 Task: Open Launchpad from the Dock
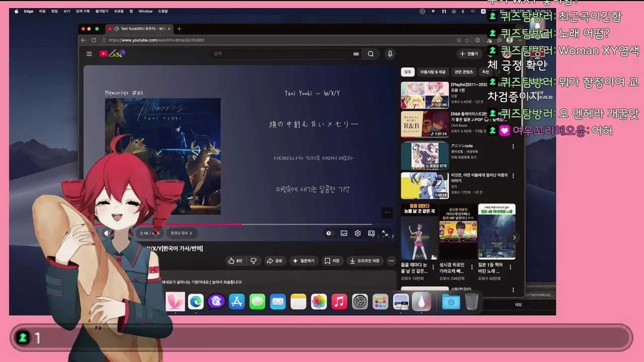(380, 302)
